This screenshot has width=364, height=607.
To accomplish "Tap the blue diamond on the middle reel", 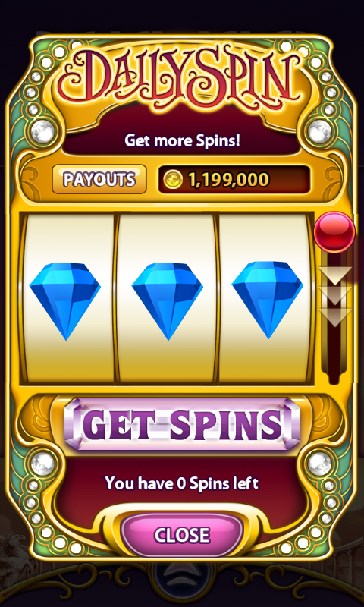I will click(x=167, y=301).
